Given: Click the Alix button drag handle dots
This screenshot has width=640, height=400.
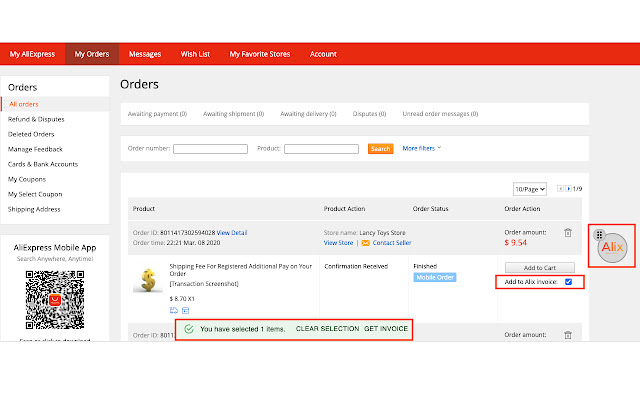Looking at the screenshot, I should tap(599, 235).
